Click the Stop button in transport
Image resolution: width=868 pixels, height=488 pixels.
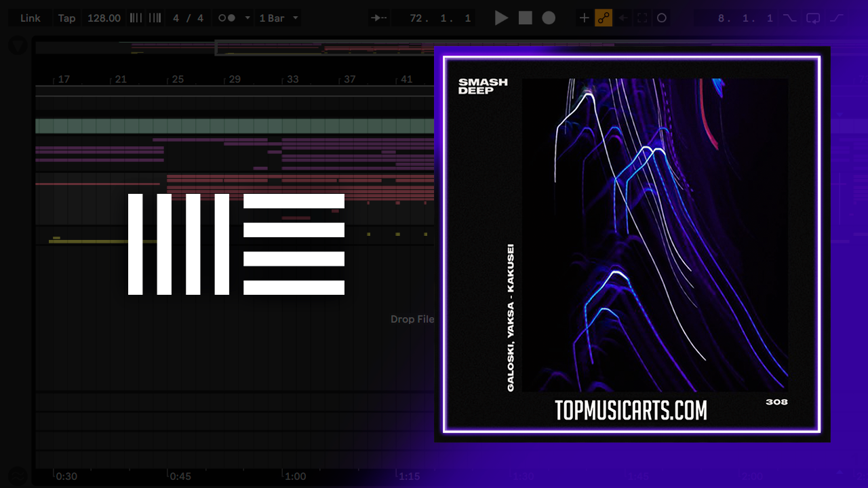[x=526, y=18]
